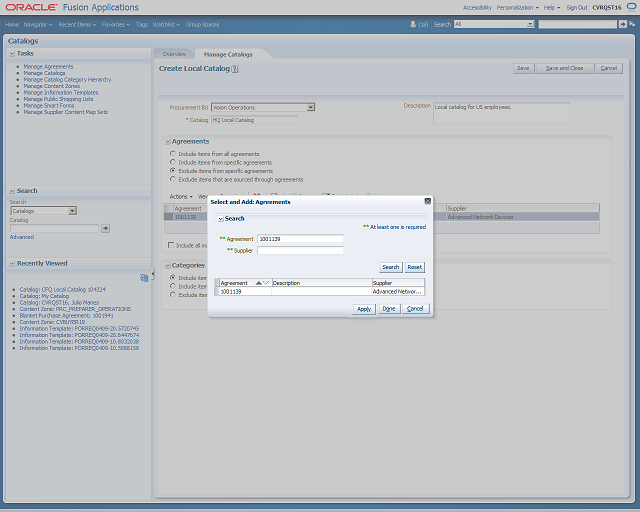The width and height of the screenshot is (640, 512).
Task: Click the Advanced search link in the sidebar
Action: [22, 237]
